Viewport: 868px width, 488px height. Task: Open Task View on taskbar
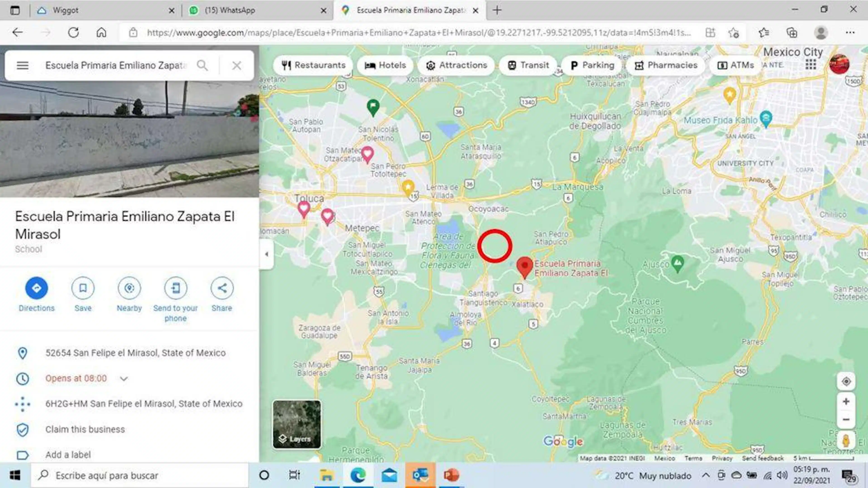pos(295,476)
